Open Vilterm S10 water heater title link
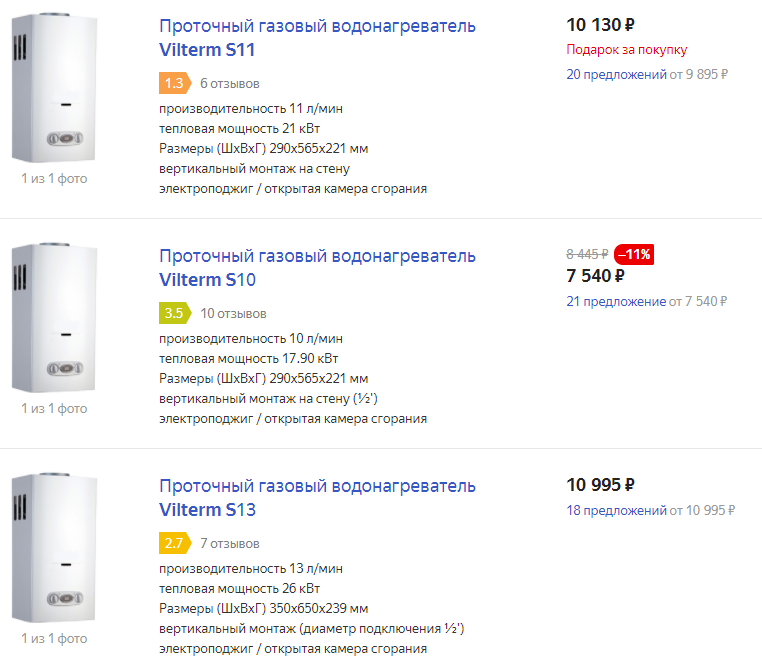This screenshot has height=670, width=762. pos(317,268)
